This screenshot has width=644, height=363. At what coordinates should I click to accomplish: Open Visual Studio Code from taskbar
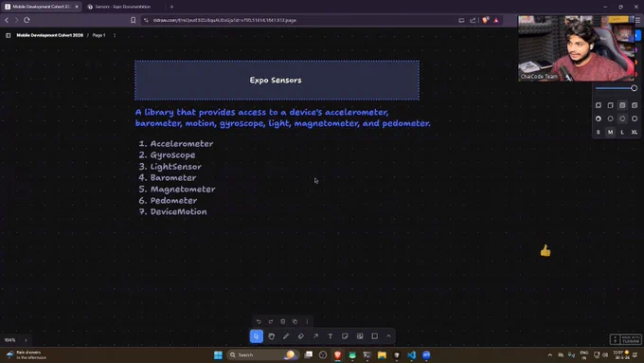pos(412,354)
